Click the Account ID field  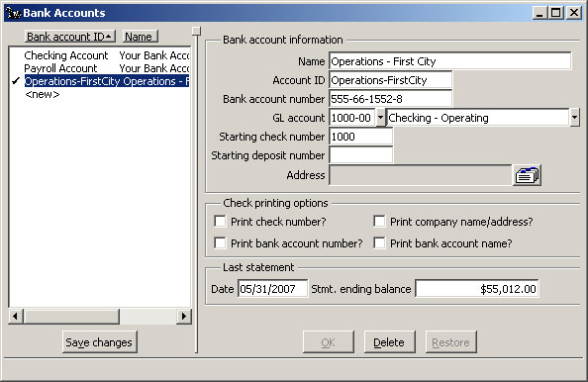390,80
